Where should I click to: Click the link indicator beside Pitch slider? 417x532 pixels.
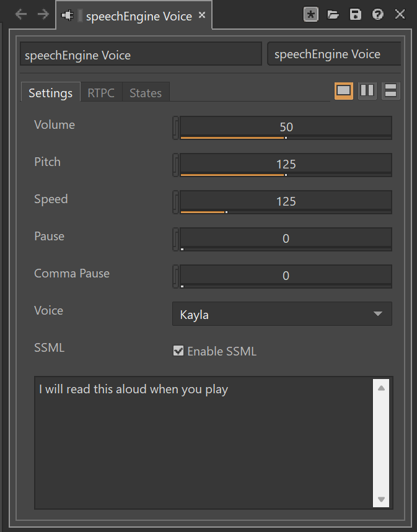[175, 165]
